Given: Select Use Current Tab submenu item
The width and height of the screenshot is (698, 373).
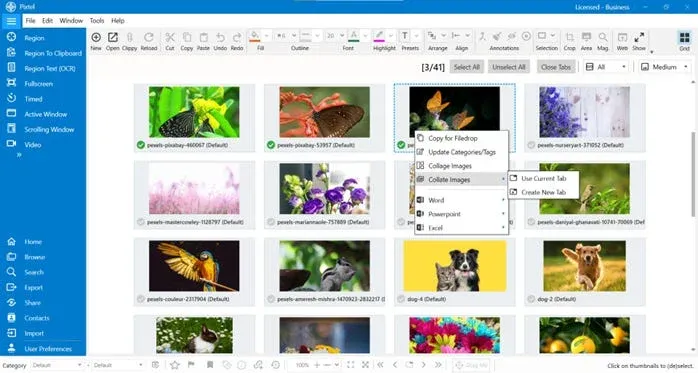Looking at the screenshot, I should click(544, 178).
